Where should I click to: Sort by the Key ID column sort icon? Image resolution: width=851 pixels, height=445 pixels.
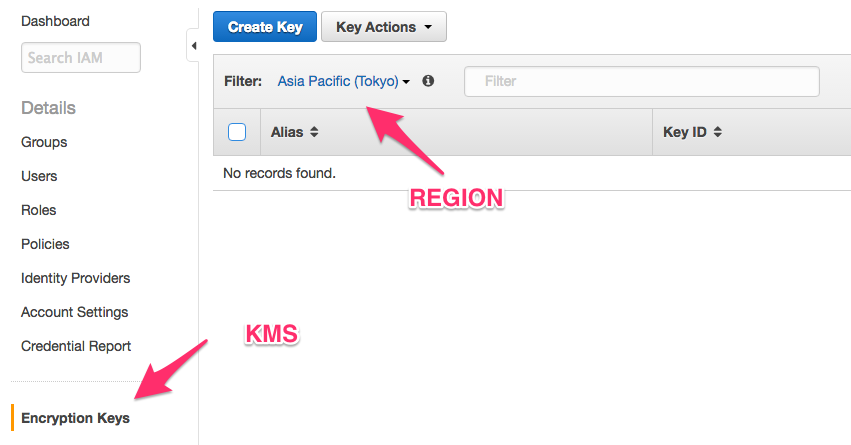717,132
